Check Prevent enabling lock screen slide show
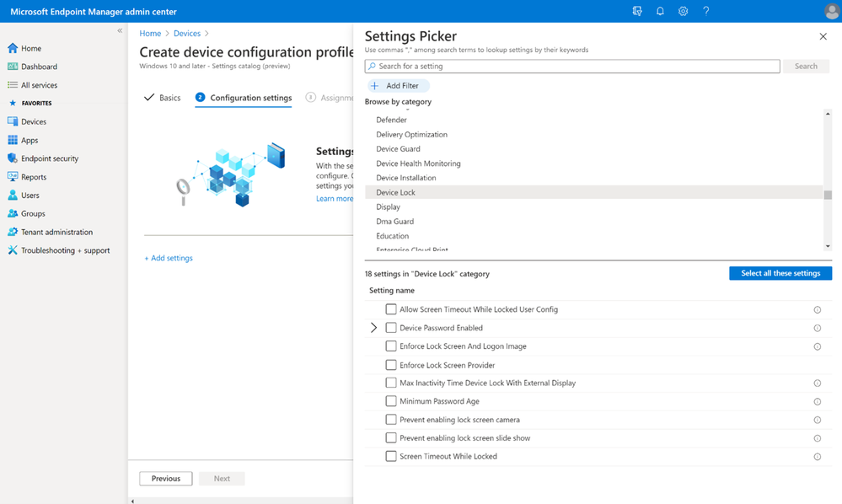 pyautogui.click(x=391, y=438)
